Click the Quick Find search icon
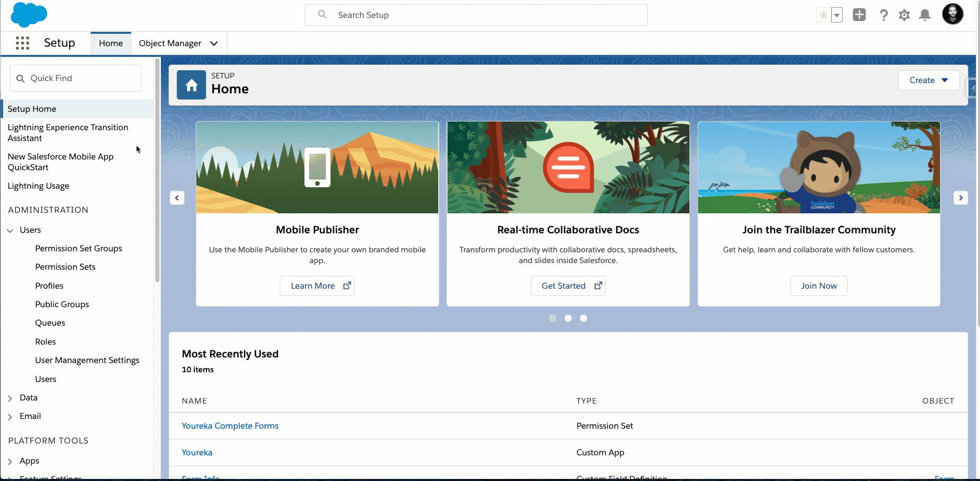980x481 pixels. pyautogui.click(x=21, y=78)
